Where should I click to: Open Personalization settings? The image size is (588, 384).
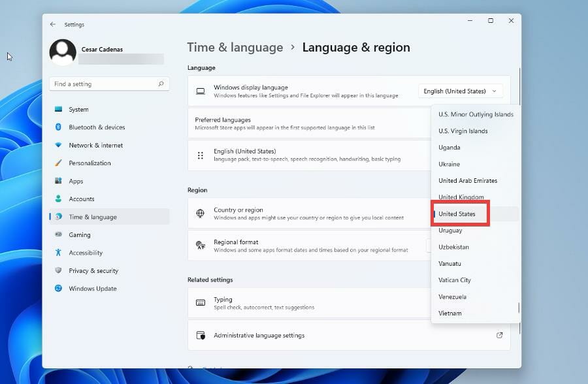tap(109, 163)
